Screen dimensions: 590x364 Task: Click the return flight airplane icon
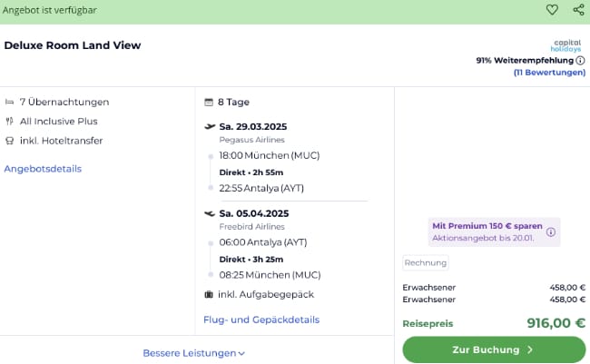(x=210, y=214)
